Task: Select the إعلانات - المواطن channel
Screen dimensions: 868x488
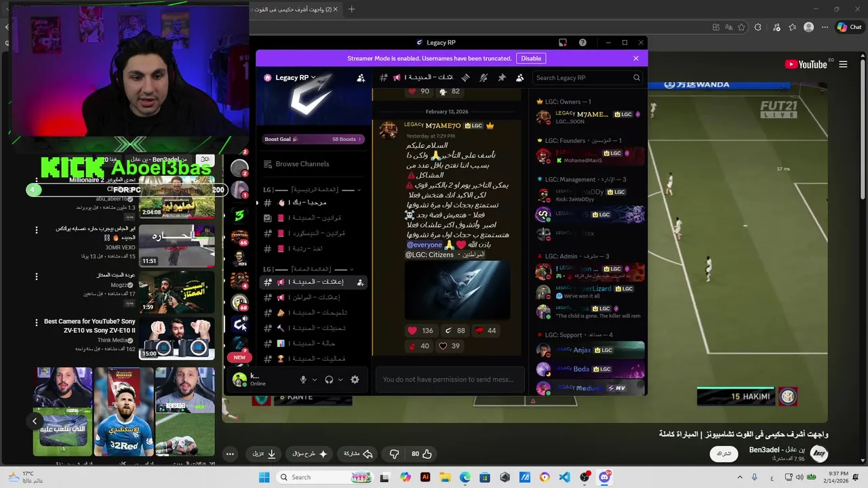Action: (x=313, y=298)
